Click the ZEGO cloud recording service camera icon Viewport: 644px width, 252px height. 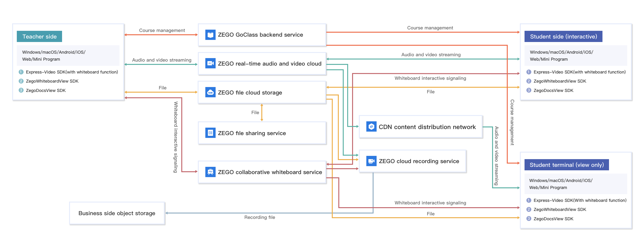[371, 161]
